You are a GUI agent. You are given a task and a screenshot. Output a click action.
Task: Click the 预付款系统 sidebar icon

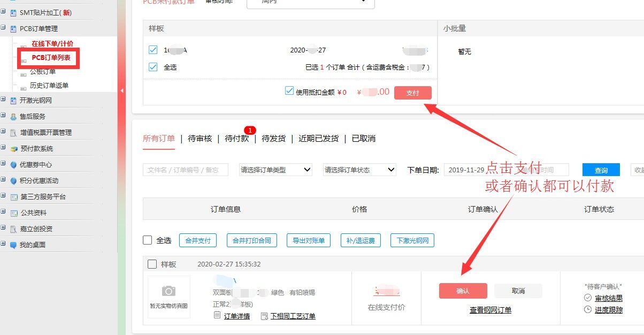coord(13,149)
